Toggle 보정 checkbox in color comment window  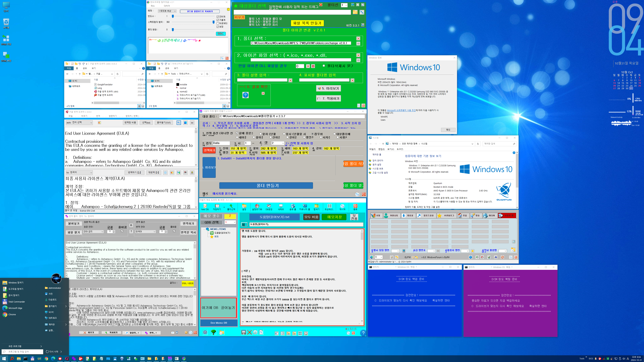point(218,26)
